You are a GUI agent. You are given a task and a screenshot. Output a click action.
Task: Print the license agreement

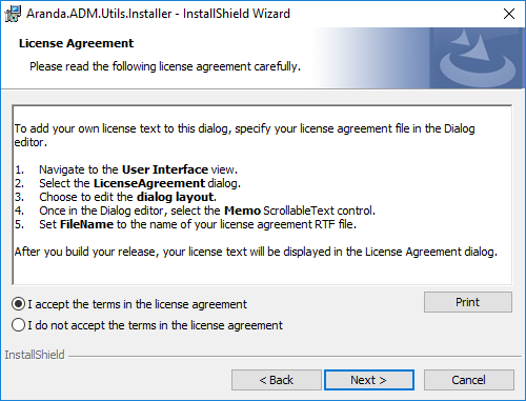pyautogui.click(x=468, y=302)
